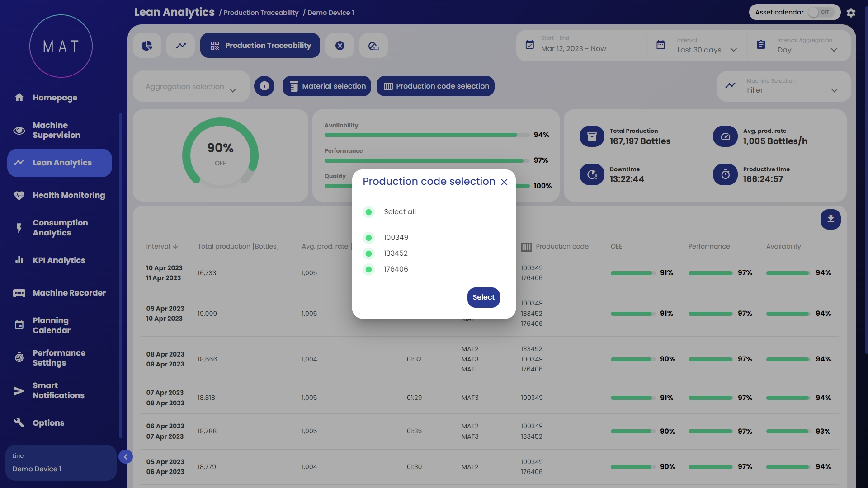Screen dimensions: 868x488
Task: Close the Production code selection dialog
Action: pos(504,182)
